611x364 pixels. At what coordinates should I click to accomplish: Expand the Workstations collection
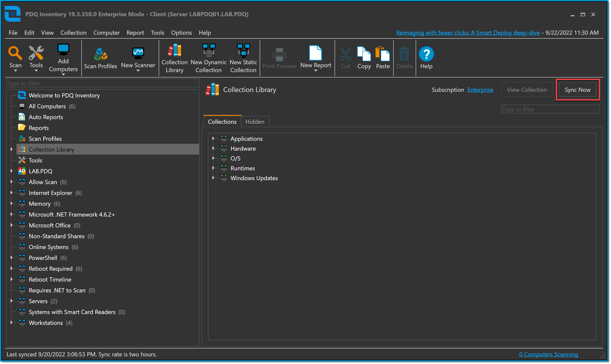coord(11,322)
